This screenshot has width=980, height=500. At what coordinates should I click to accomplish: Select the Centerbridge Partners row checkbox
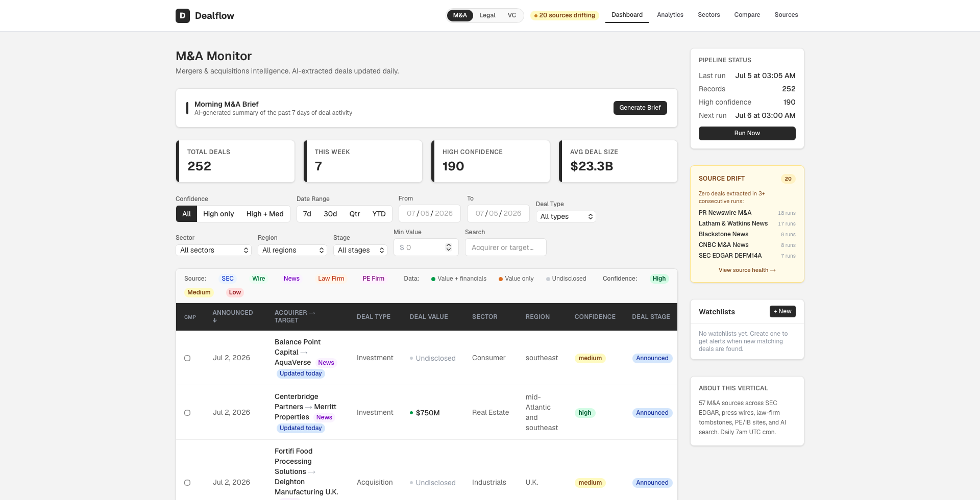[187, 413]
